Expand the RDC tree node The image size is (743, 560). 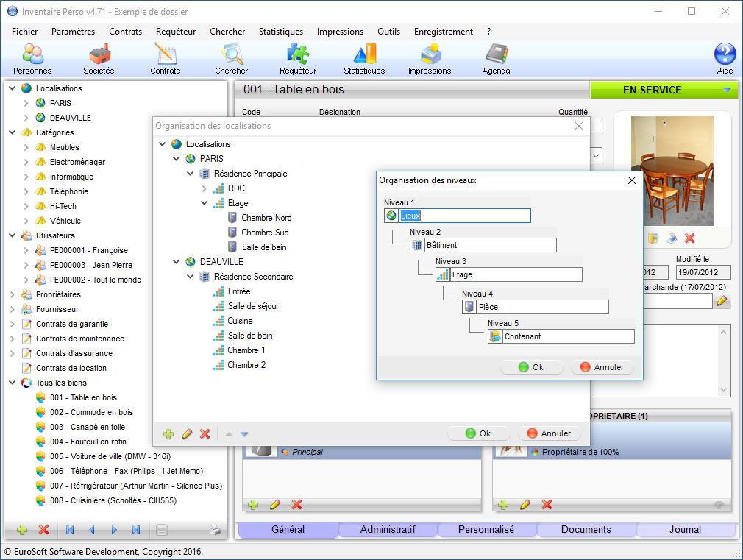(x=205, y=188)
